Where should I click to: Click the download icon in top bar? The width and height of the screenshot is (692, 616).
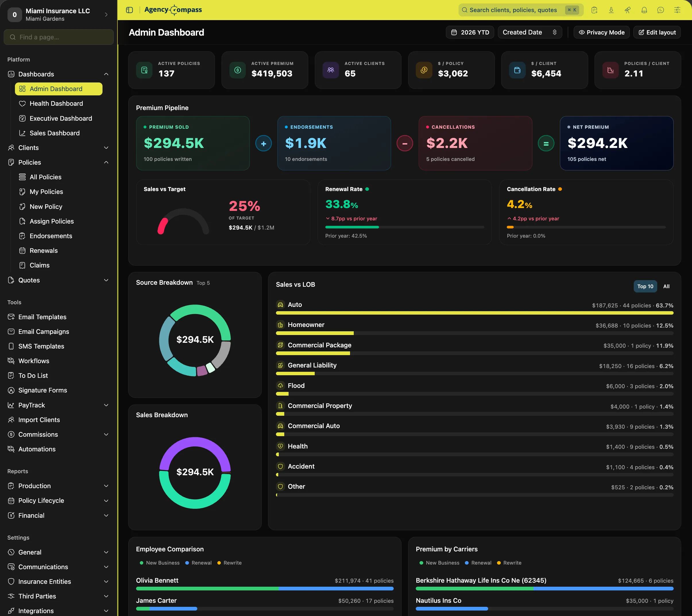pyautogui.click(x=611, y=10)
